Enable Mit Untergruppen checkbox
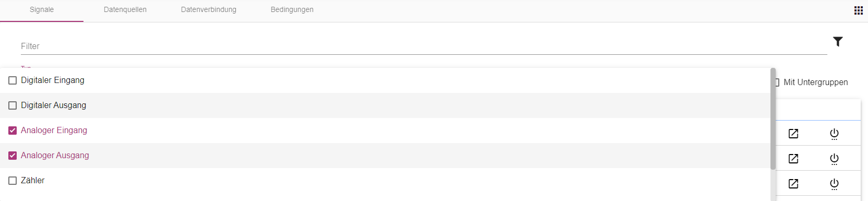 click(777, 82)
